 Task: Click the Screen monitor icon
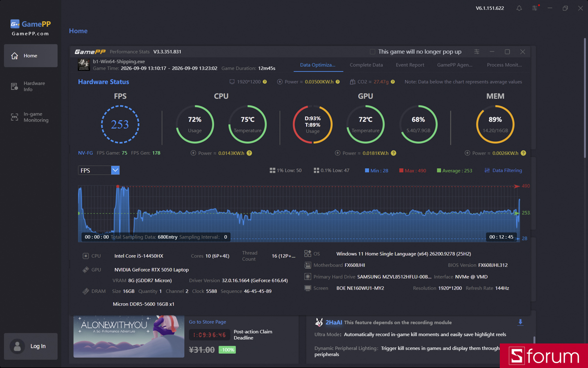[x=308, y=288]
